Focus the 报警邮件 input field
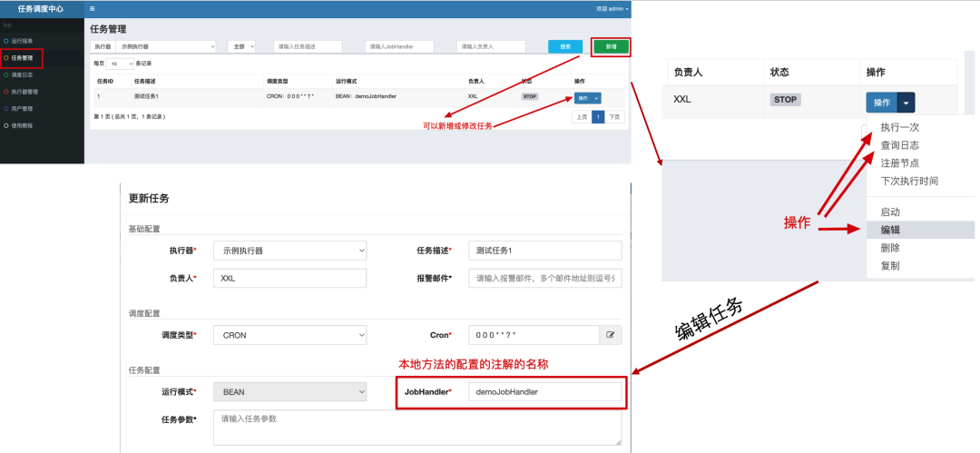This screenshot has width=980, height=453. [545, 279]
